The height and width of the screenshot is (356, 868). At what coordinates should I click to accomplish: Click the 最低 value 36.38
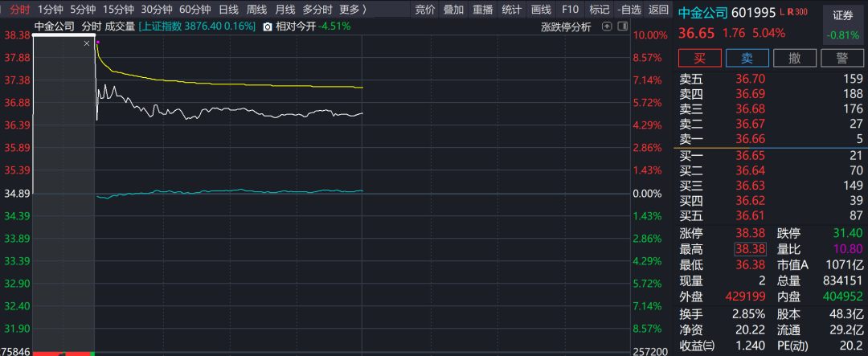(x=750, y=266)
